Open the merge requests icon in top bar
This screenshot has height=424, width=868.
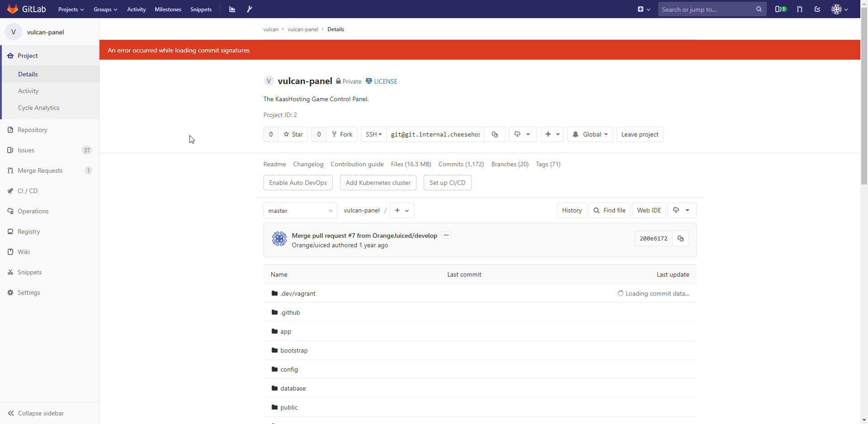pyautogui.click(x=799, y=9)
